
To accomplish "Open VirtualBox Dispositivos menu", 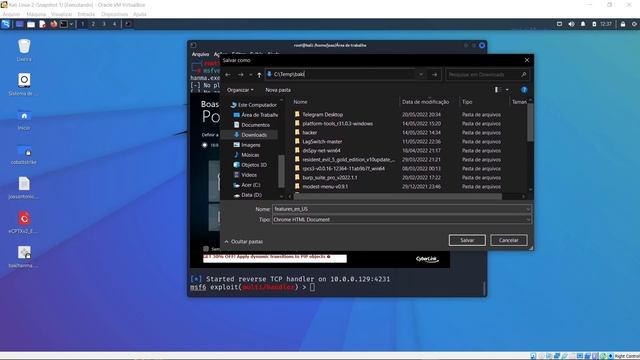I will tap(114, 14).
